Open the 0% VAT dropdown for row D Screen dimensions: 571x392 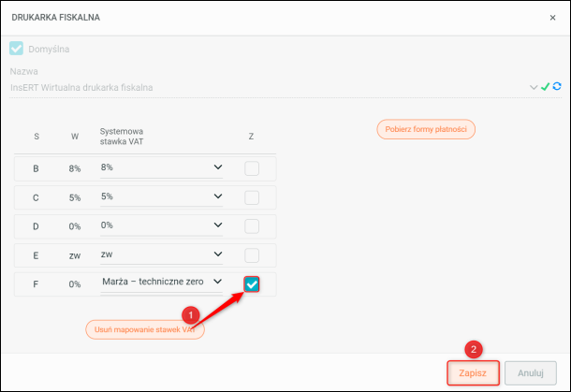(x=218, y=226)
